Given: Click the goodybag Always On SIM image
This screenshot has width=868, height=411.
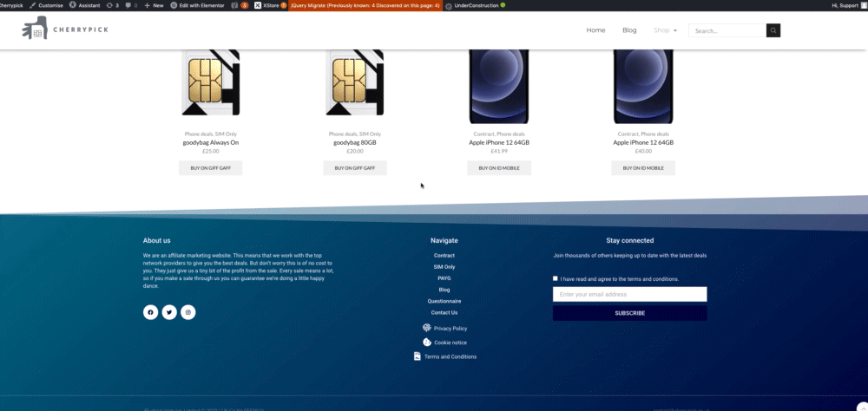Looking at the screenshot, I should coord(210,83).
